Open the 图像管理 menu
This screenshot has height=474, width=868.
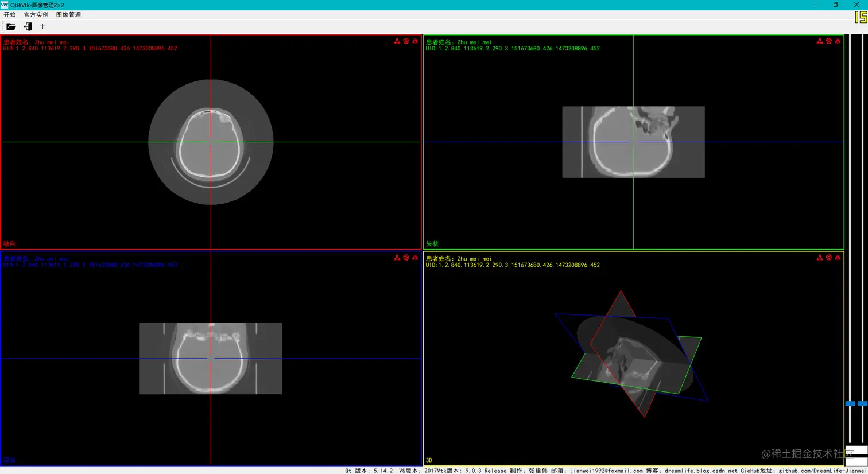68,15
